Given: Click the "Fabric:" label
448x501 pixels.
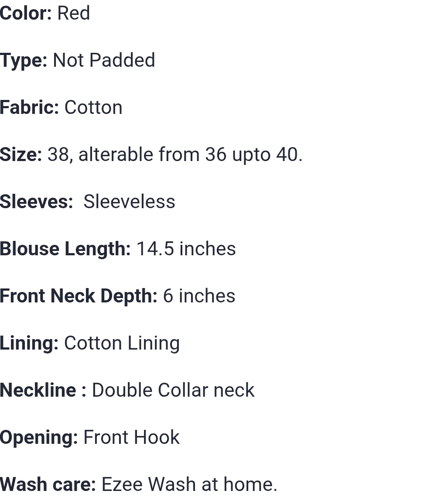Looking at the screenshot, I should point(29,107).
